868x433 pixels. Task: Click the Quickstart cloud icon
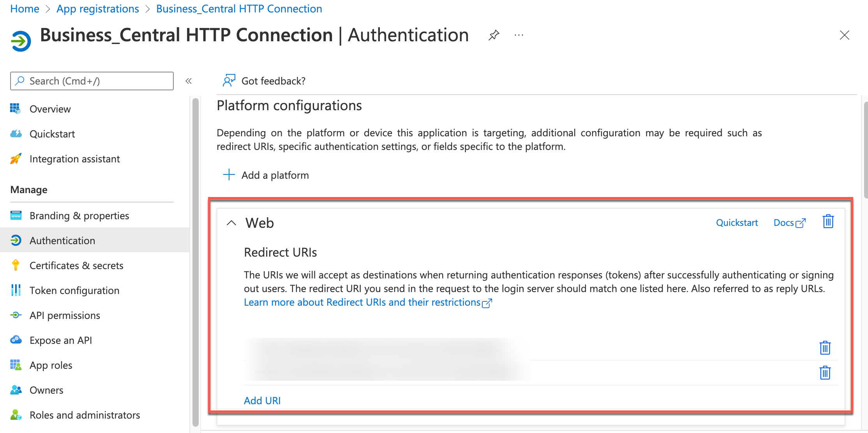pos(16,134)
